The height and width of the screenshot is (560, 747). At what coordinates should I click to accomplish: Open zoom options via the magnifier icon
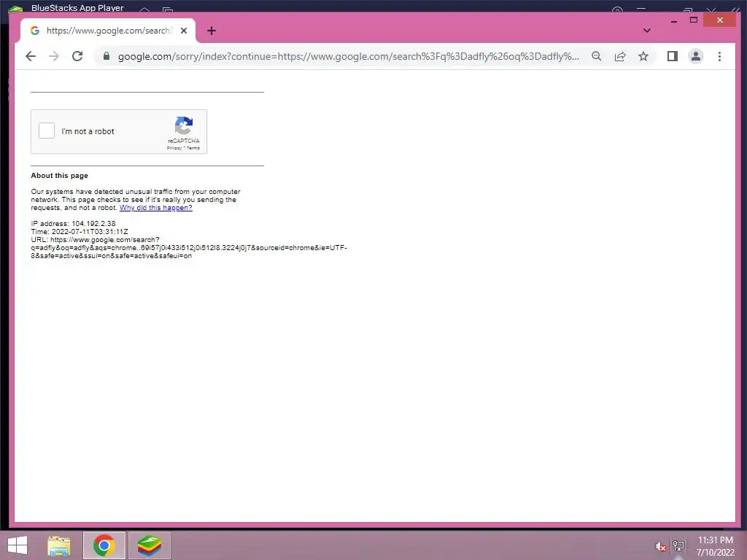pyautogui.click(x=597, y=56)
